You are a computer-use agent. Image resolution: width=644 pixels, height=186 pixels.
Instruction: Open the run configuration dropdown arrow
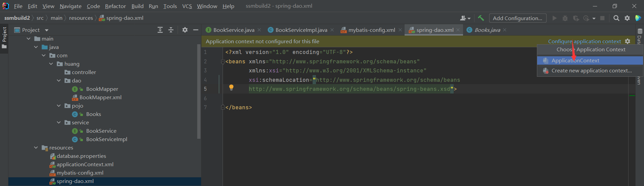tap(594, 18)
